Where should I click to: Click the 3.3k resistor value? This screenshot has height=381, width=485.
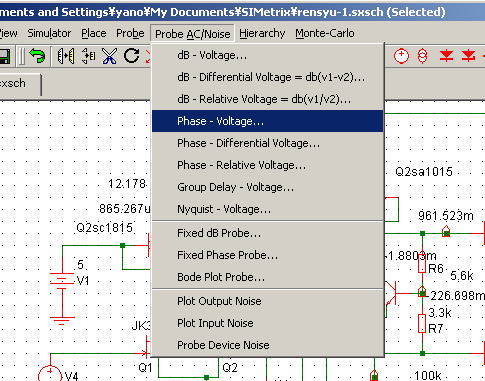(x=440, y=313)
